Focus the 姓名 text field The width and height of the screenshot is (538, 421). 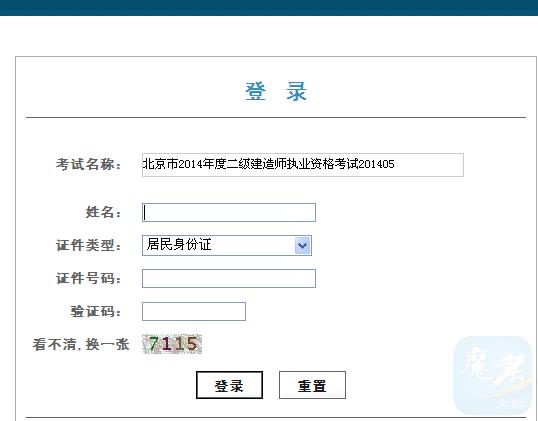click(229, 212)
